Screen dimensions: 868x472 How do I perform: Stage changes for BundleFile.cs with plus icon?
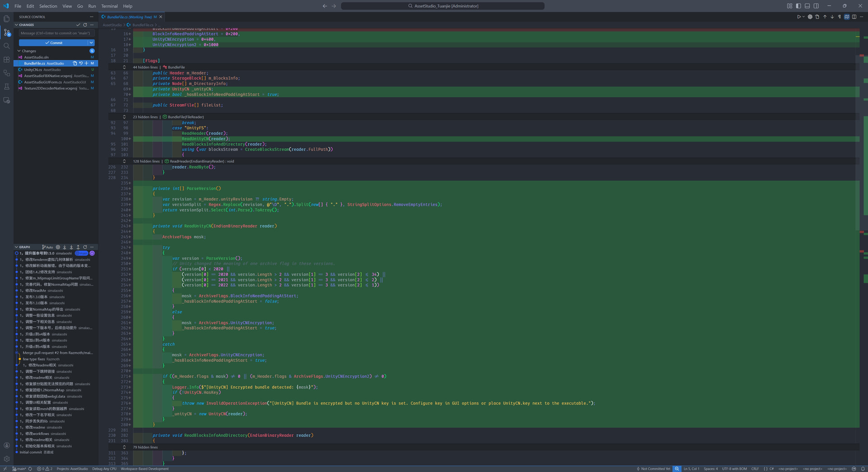pyautogui.click(x=87, y=63)
